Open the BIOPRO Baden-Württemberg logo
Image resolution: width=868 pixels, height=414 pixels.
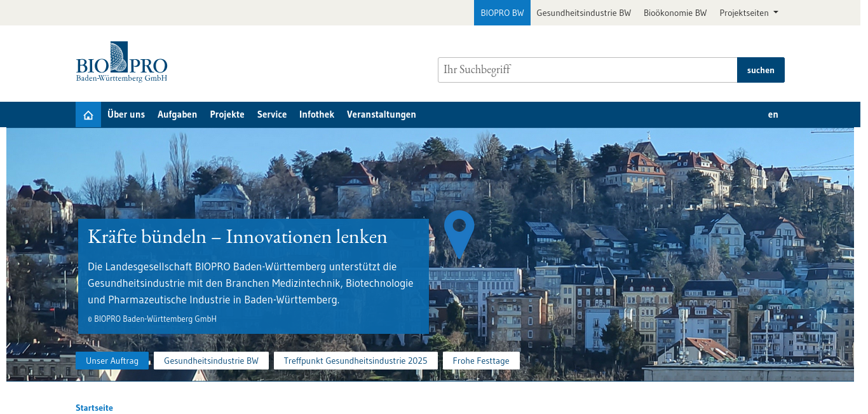(x=122, y=62)
